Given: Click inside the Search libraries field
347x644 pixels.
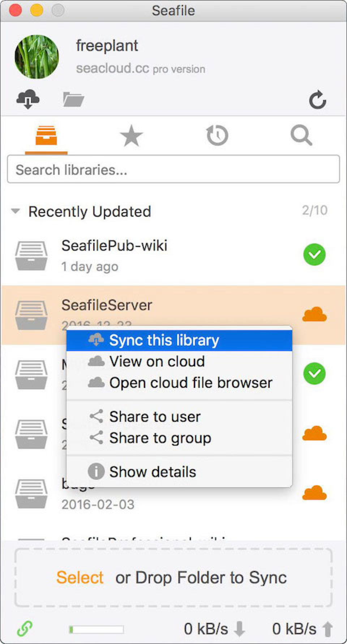Looking at the screenshot, I should tap(173, 169).
